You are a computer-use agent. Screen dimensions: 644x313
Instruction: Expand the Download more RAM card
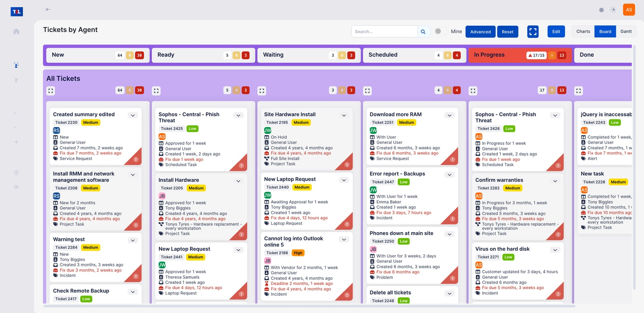tap(450, 115)
